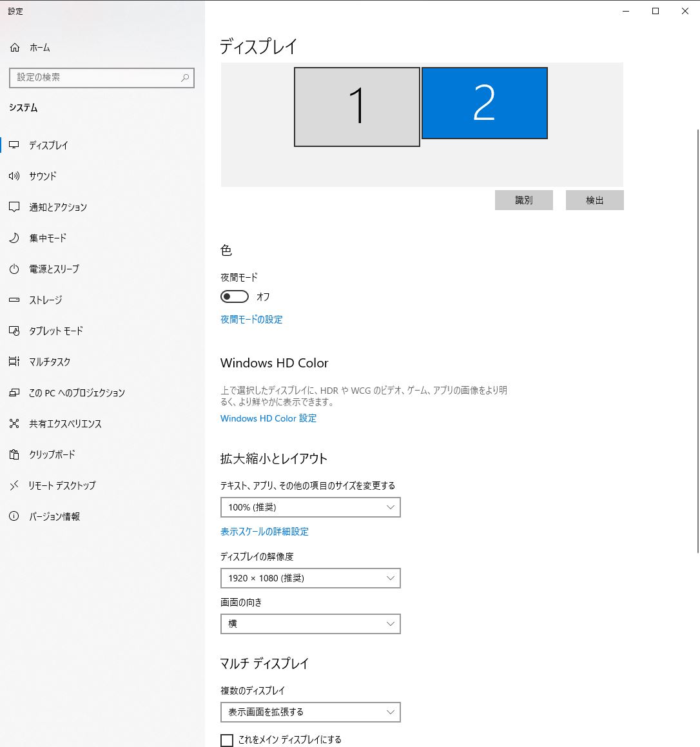Click the search magnifier icon
This screenshot has width=700, height=747.
click(185, 77)
